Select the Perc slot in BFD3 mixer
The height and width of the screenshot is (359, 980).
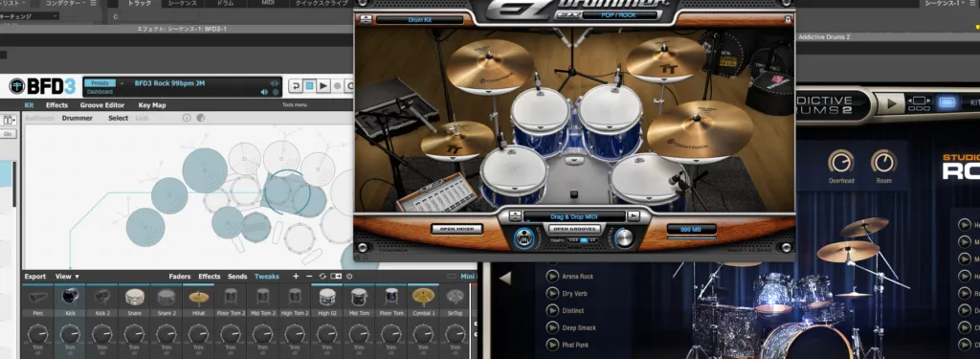pos(37,301)
